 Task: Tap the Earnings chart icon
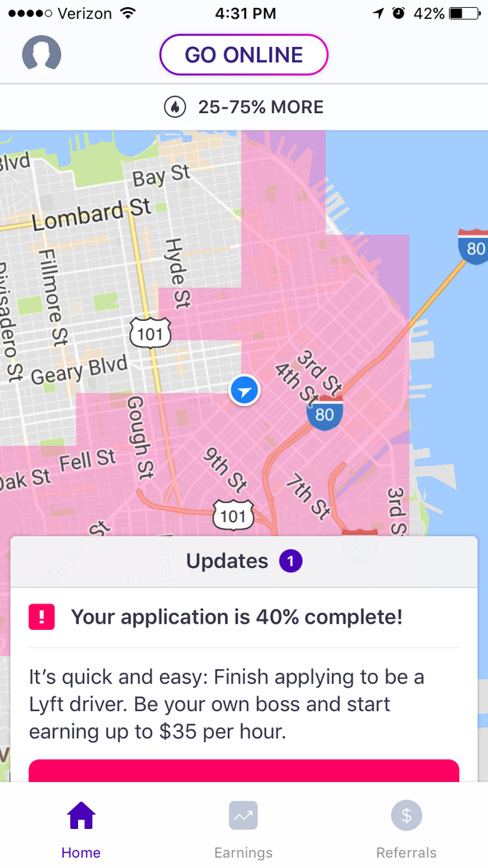coord(244,816)
